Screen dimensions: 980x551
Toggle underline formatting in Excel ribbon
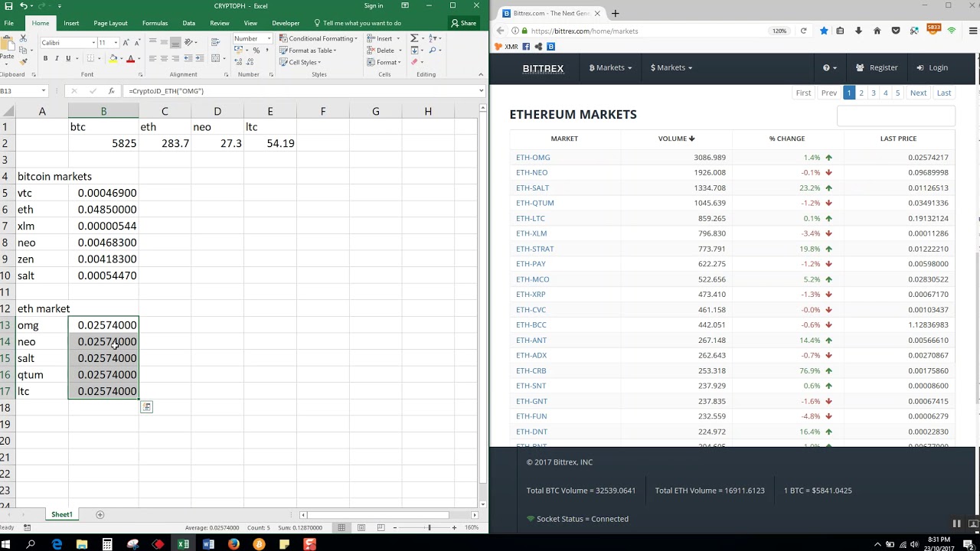point(68,58)
